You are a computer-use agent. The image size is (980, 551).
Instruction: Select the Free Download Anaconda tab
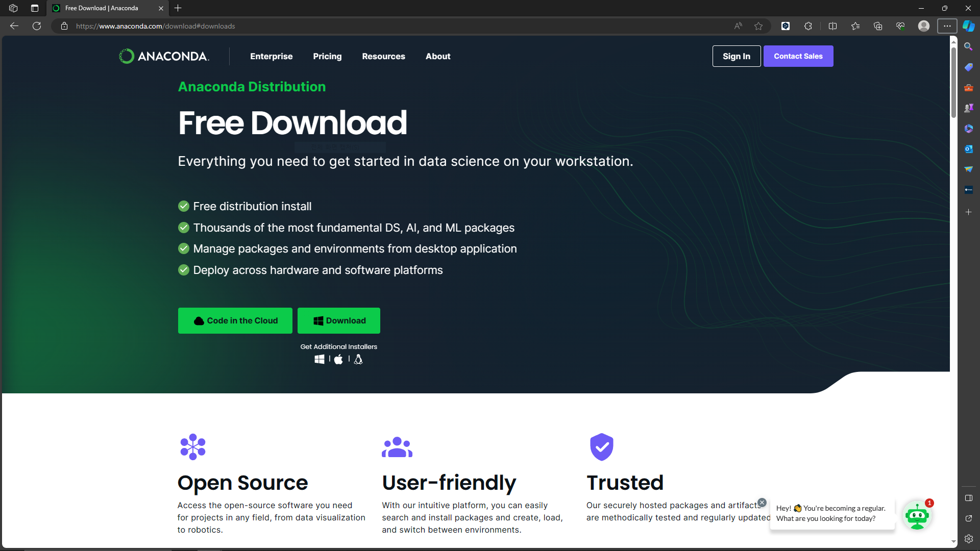[x=102, y=8]
